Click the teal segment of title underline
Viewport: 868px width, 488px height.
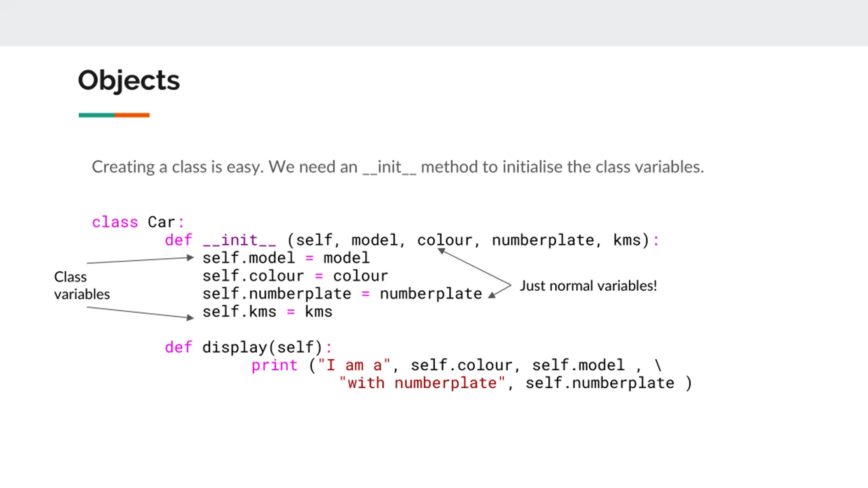coord(97,115)
